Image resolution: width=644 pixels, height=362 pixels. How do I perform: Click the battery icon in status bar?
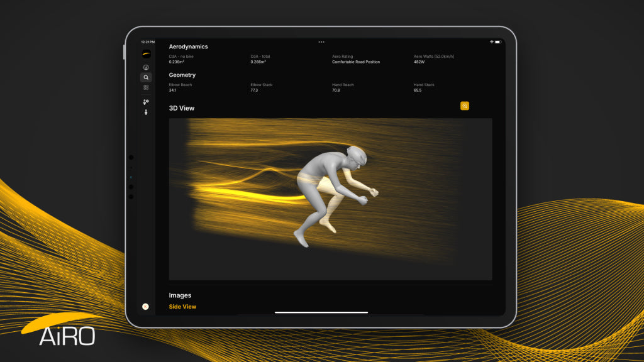click(x=498, y=42)
